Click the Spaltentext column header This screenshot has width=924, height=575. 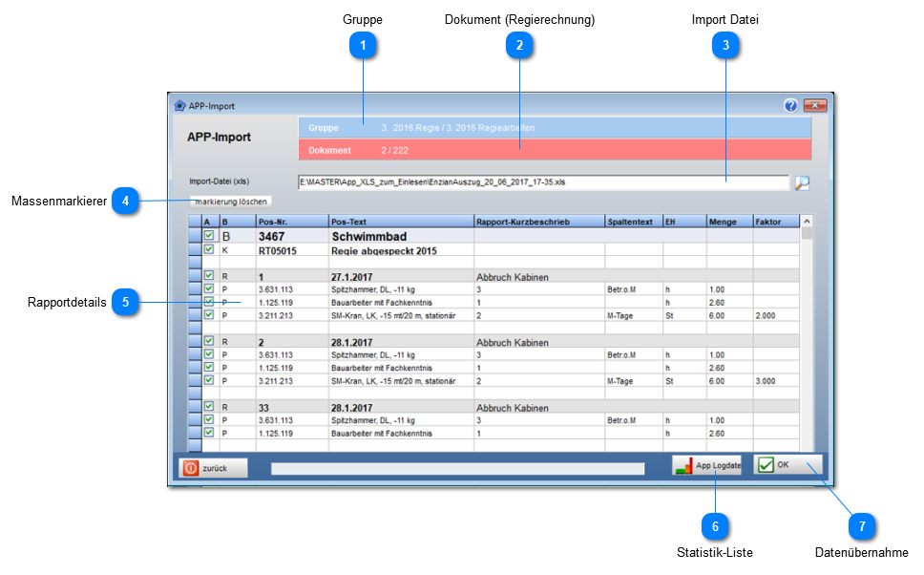[x=634, y=222]
